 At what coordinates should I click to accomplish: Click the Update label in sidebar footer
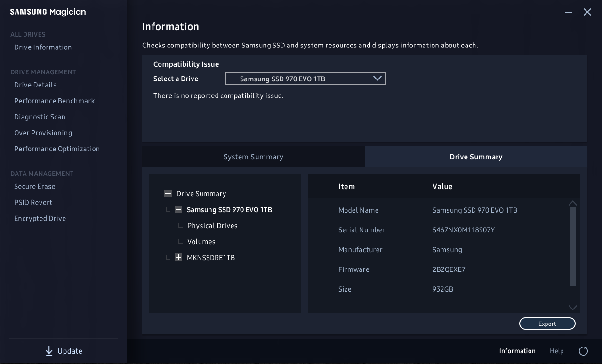click(x=70, y=351)
